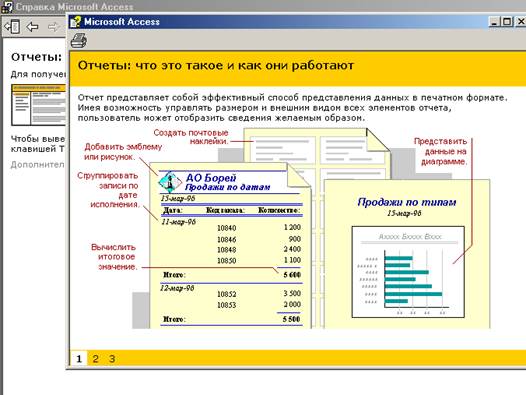Click the 'Продажи по датам' subtitle

[x=227, y=187]
